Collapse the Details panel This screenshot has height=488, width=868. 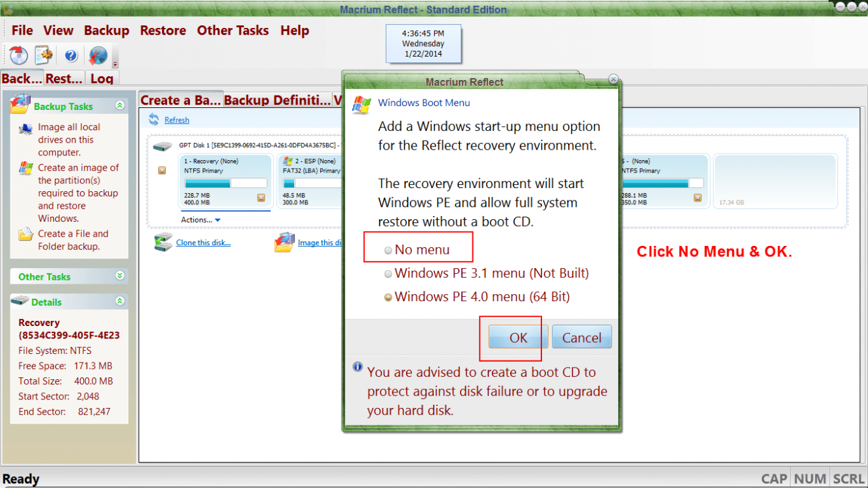(x=120, y=301)
